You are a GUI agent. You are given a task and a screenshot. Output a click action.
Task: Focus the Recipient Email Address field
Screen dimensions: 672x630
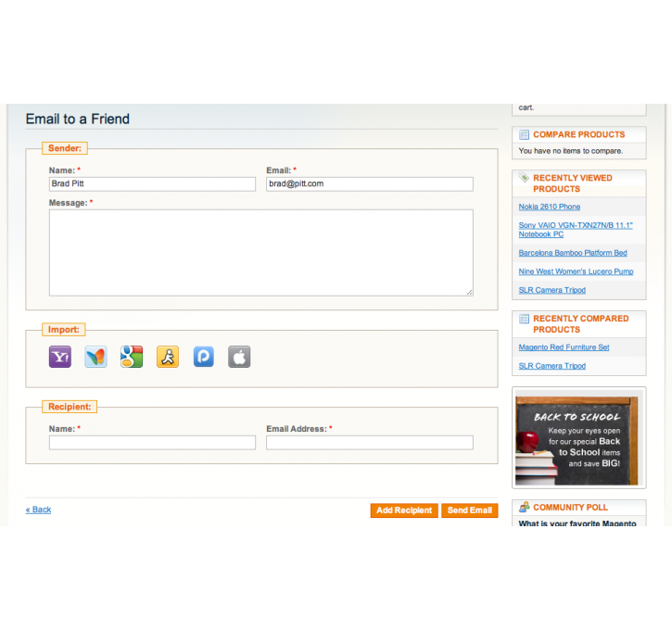[x=370, y=443]
